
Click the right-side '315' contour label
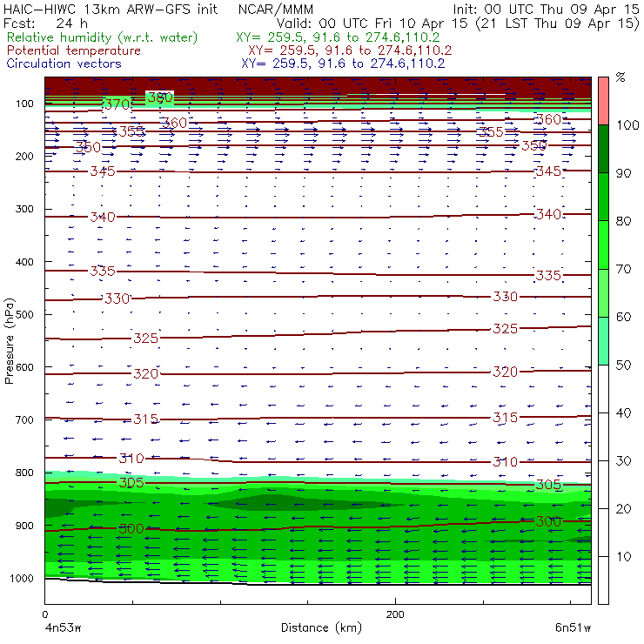point(505,418)
